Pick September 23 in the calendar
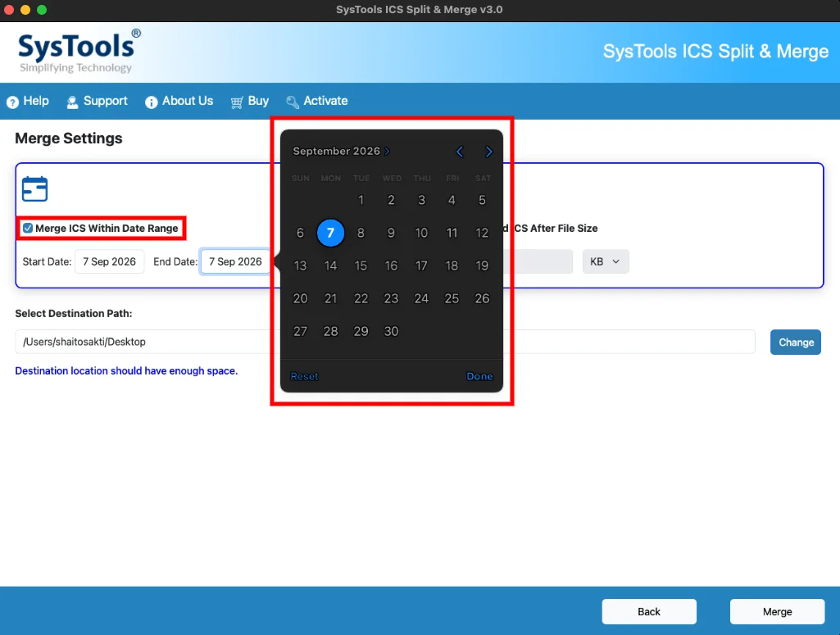This screenshot has width=840, height=635. (x=391, y=298)
